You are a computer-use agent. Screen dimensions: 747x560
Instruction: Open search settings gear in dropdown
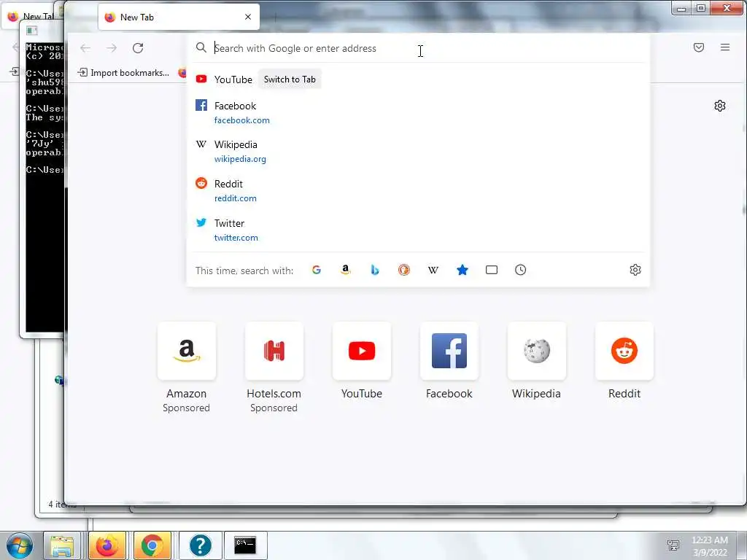(x=635, y=270)
